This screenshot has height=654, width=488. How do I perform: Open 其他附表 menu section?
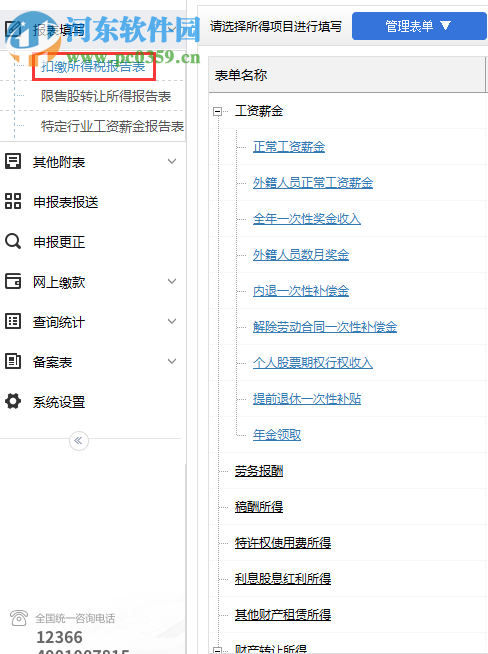[59, 162]
